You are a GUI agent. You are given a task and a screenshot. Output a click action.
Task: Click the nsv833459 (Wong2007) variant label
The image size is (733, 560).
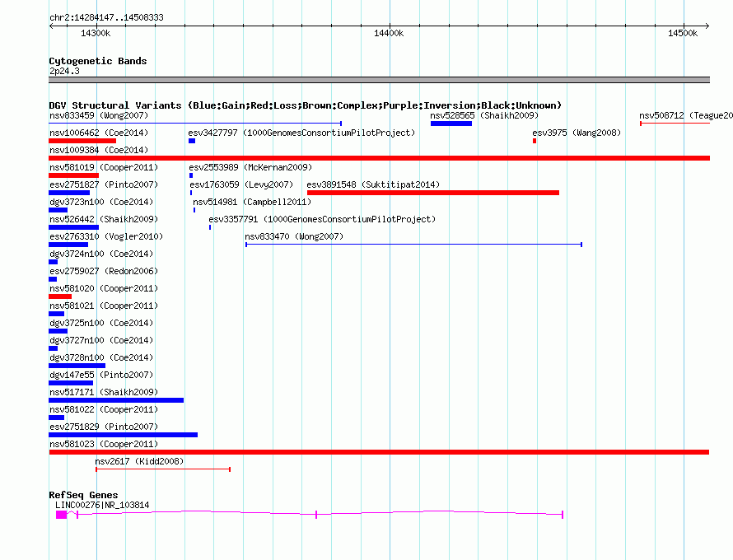click(99, 115)
